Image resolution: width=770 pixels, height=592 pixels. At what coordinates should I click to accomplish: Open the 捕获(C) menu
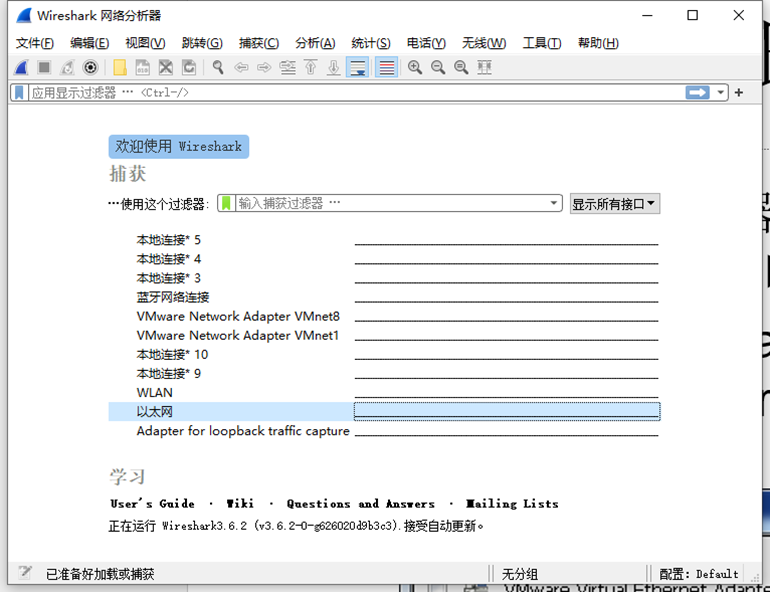[x=259, y=43]
